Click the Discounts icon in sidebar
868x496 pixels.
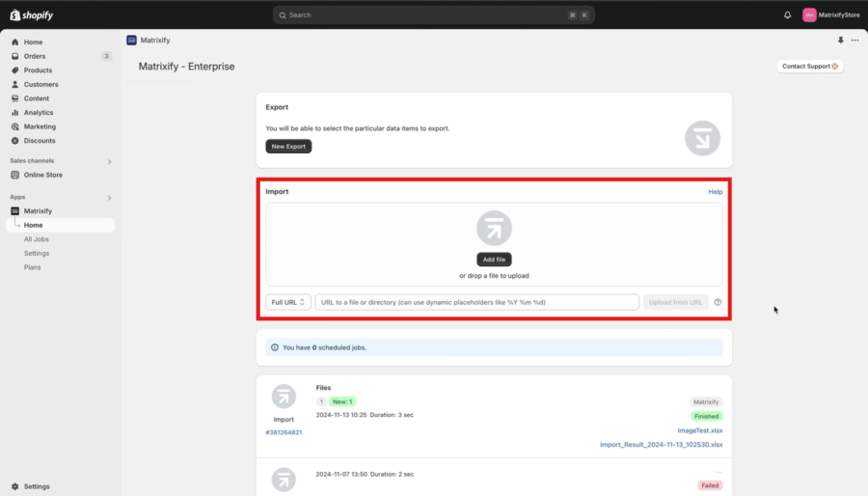[14, 141]
